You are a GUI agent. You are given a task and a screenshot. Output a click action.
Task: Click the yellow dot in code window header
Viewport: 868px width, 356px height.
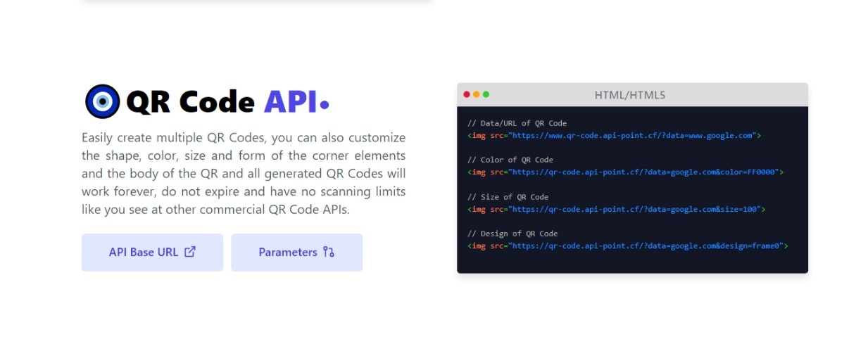tap(477, 94)
